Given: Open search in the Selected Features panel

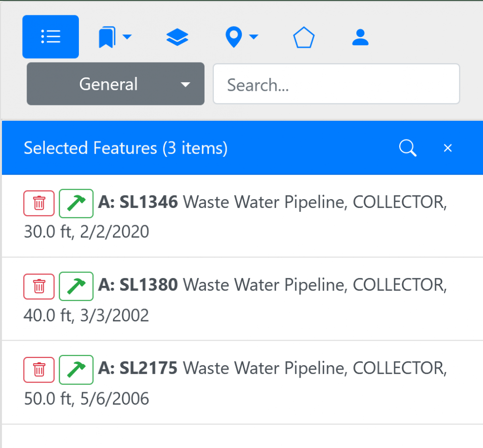Looking at the screenshot, I should [x=407, y=148].
